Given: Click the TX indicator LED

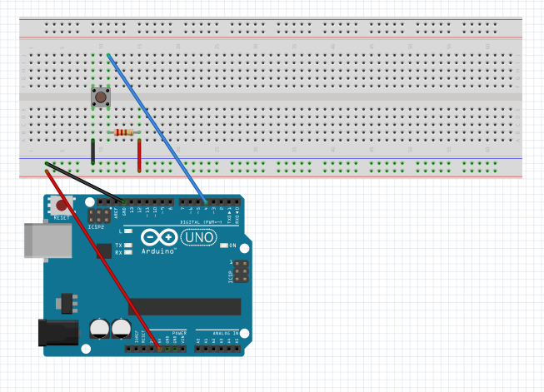Looking at the screenshot, I should [x=128, y=245].
